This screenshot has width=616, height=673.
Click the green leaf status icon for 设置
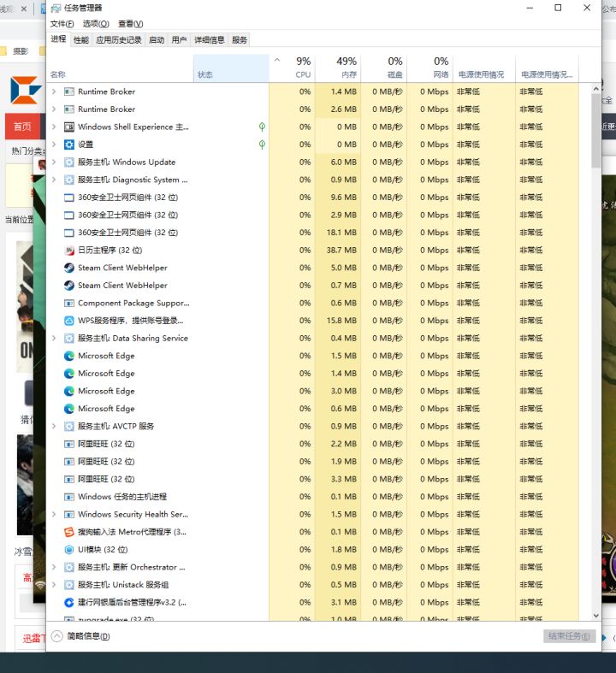262,145
